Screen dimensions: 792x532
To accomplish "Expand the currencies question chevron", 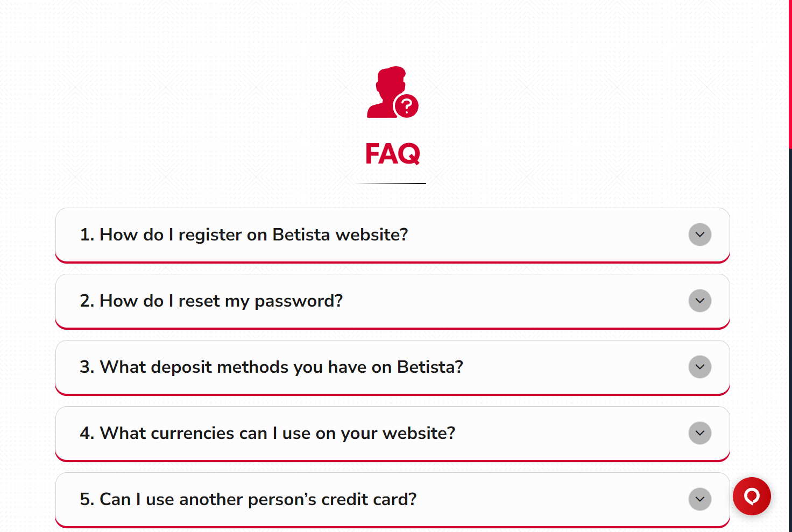I will pos(699,433).
